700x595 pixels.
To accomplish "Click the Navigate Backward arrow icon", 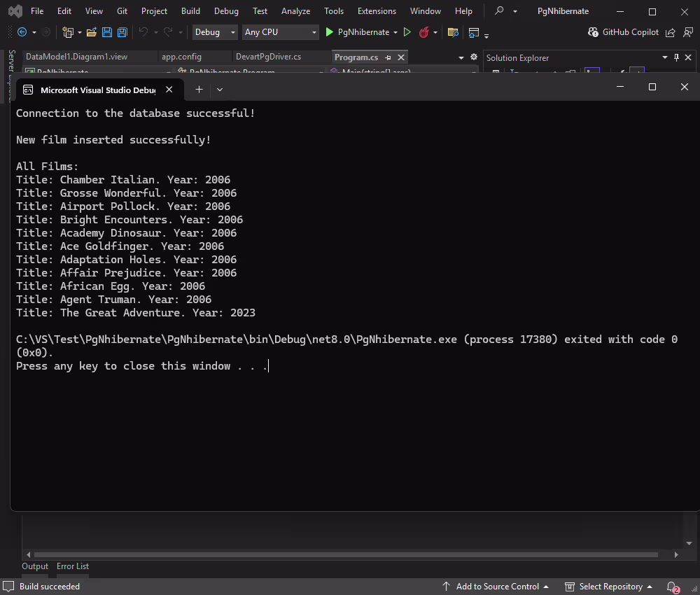I will [22, 32].
